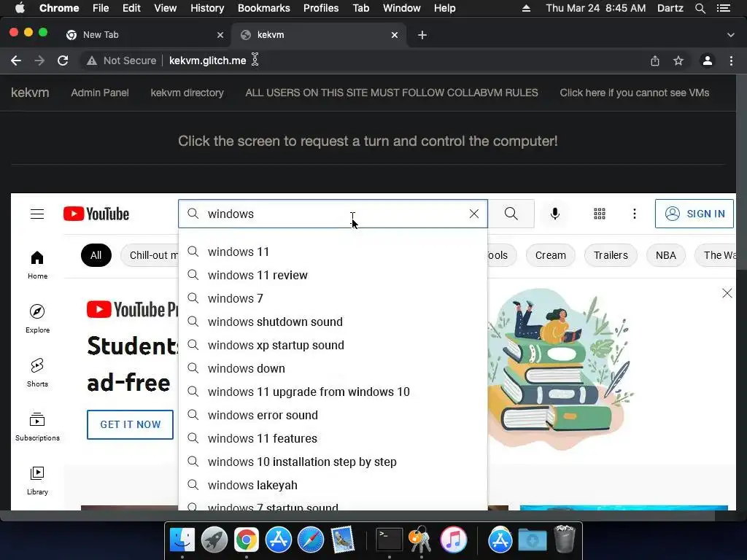The height and width of the screenshot is (560, 747).
Task: Click the YouTube logo
Action: [96, 214]
